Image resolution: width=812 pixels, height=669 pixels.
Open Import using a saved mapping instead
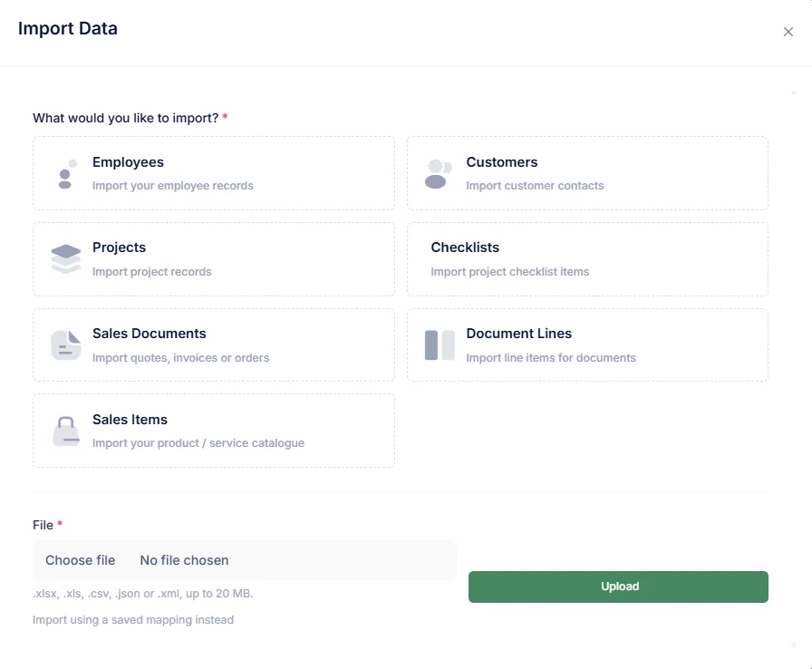pos(133,620)
